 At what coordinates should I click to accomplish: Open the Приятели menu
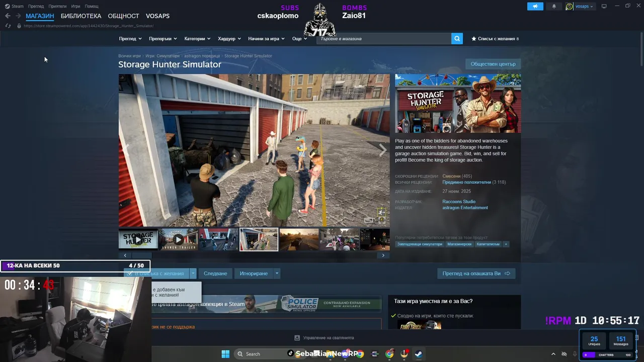[57, 6]
